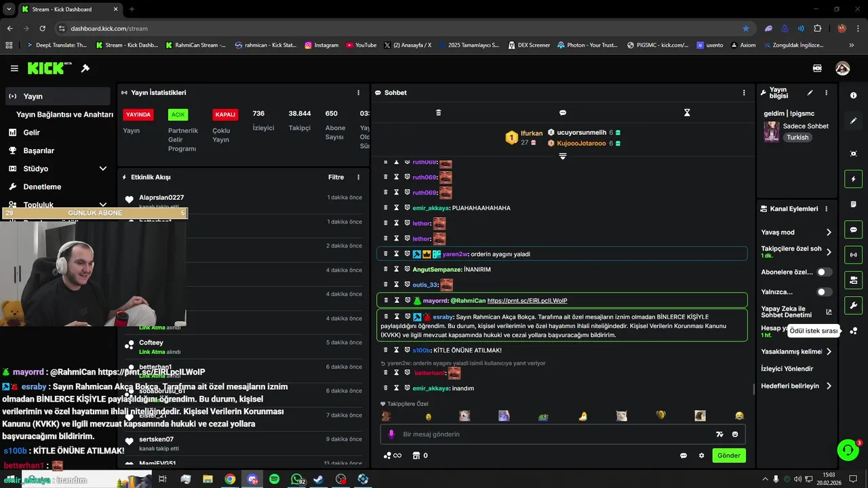Open Etkinlik Akışı three-dot menu
This screenshot has height=488, width=868.
click(358, 177)
